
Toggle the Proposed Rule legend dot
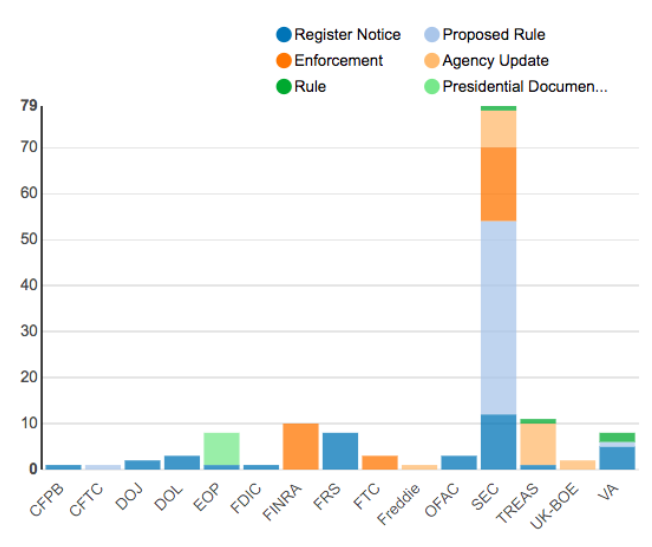pos(432,35)
